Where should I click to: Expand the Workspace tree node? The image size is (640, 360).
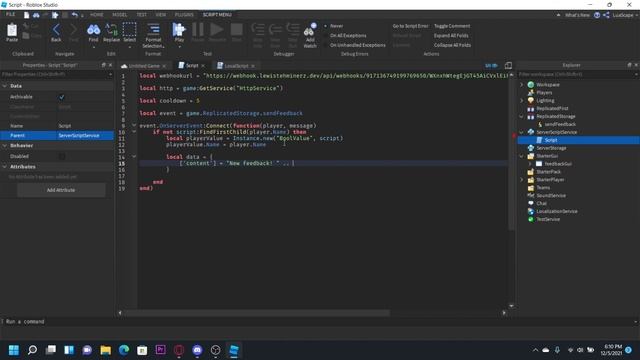[x=521, y=84]
